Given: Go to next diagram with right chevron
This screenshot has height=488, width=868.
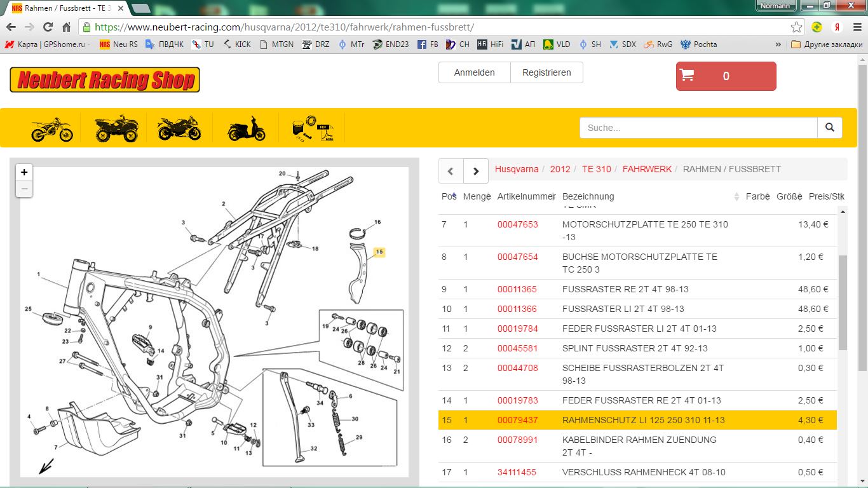Looking at the screenshot, I should coord(476,170).
